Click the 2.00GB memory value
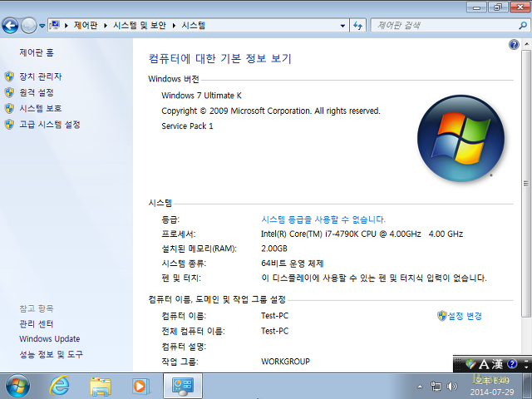Image resolution: width=532 pixels, height=399 pixels. pos(274,249)
